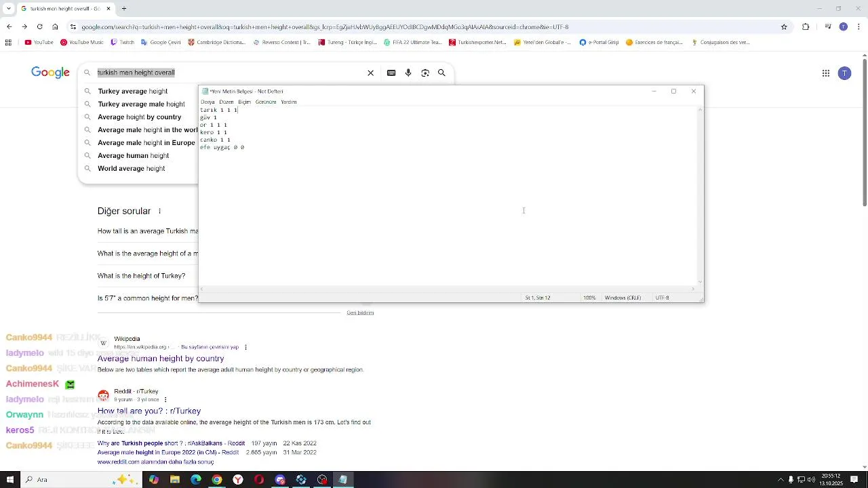Open the Düzen menu in Notepad
The image size is (868, 488).
226,102
